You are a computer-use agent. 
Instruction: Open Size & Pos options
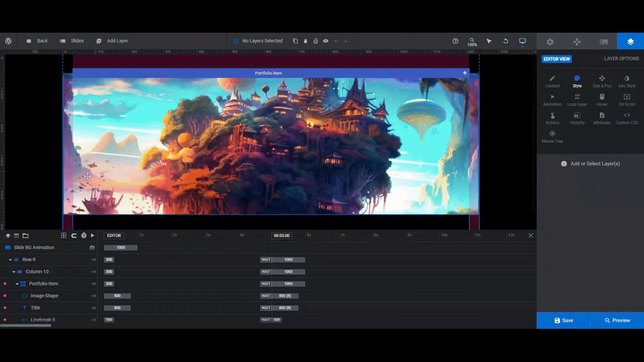click(x=602, y=81)
